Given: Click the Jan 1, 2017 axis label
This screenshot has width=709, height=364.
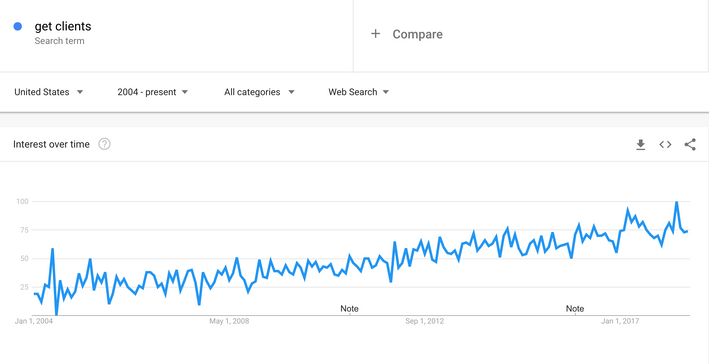Looking at the screenshot, I should (x=620, y=321).
